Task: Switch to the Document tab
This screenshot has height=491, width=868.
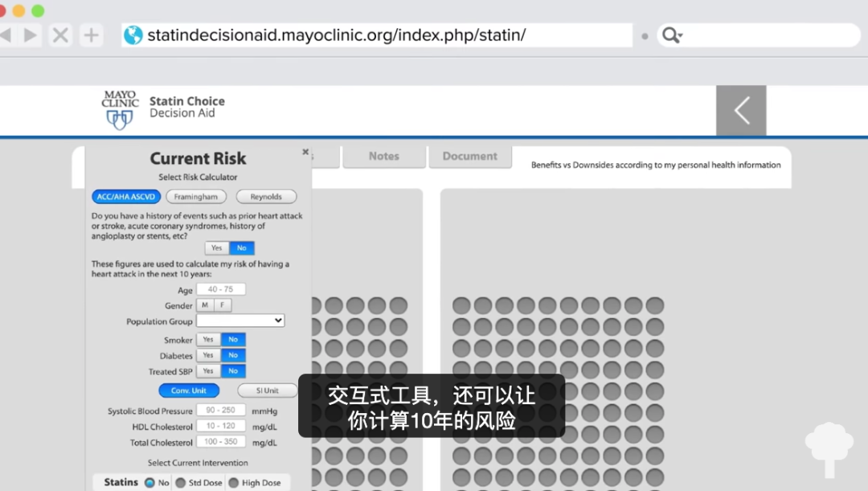Action: coord(470,157)
